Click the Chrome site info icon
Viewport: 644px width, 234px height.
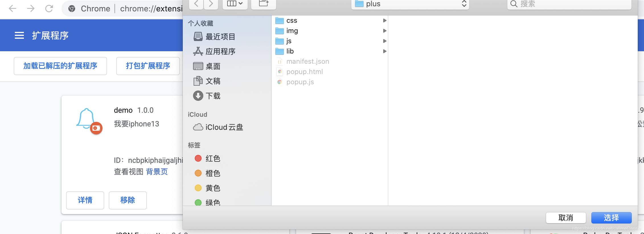[x=72, y=9]
